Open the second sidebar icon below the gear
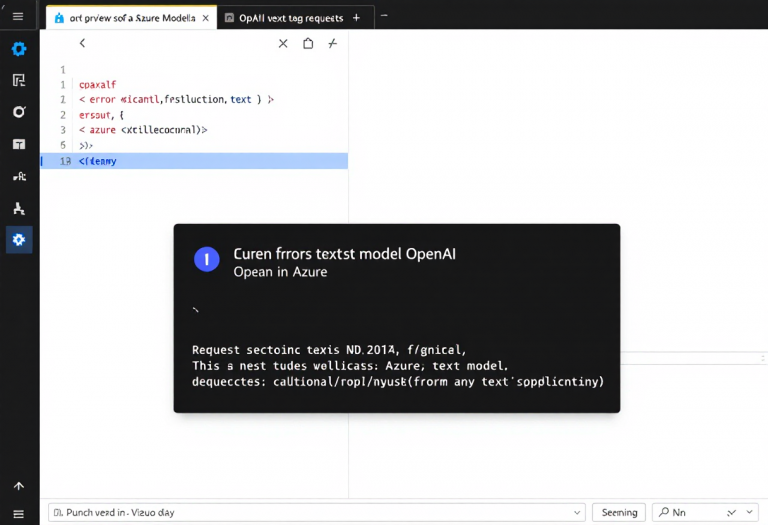Viewport: 768px width, 525px height. (19, 81)
